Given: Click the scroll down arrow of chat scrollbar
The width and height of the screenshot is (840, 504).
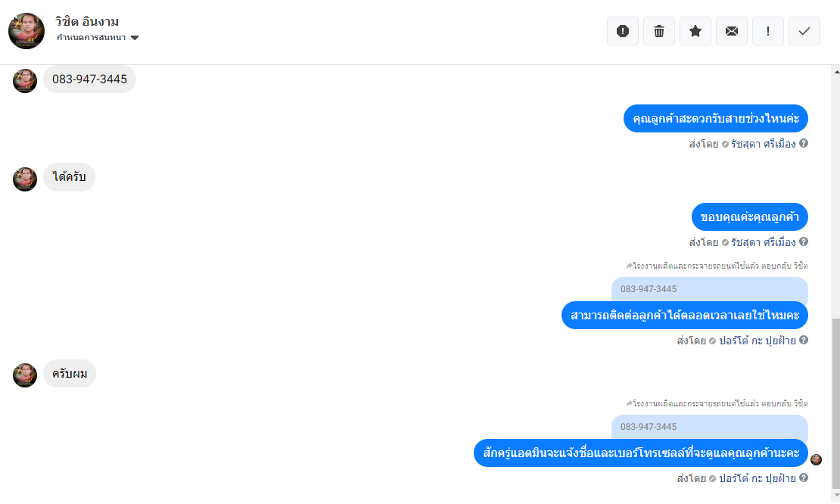Looking at the screenshot, I should click(x=836, y=495).
